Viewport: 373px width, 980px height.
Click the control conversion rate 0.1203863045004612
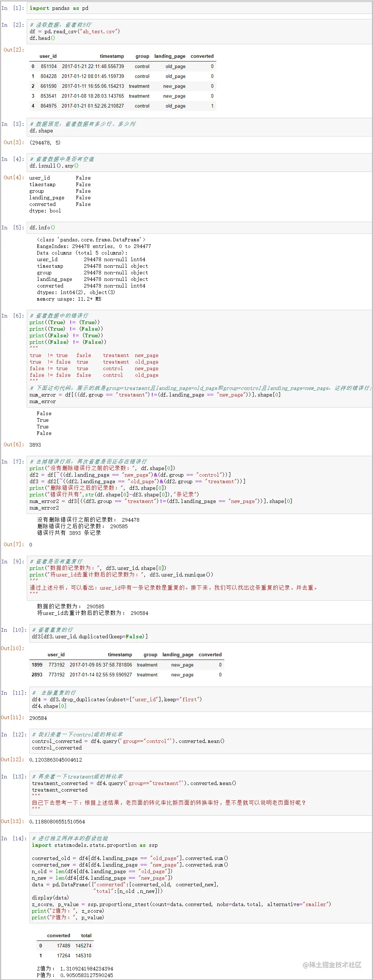coord(56,760)
